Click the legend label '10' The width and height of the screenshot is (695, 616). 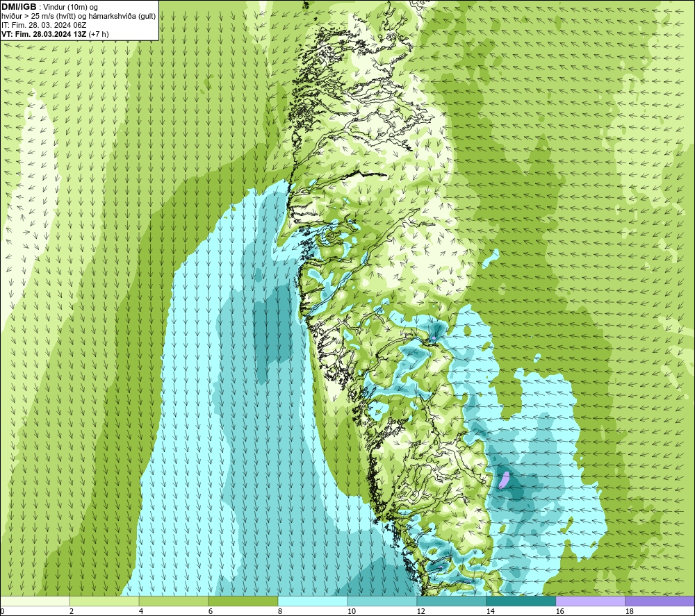pos(351,611)
